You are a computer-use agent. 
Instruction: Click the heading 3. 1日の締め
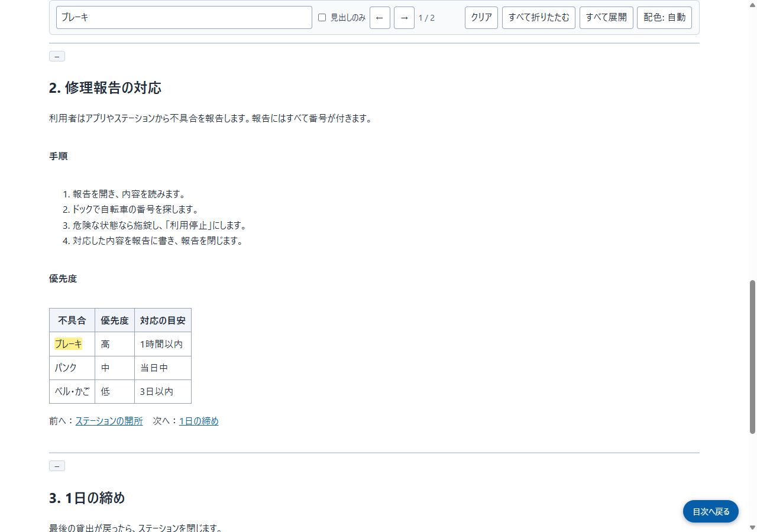(x=87, y=498)
